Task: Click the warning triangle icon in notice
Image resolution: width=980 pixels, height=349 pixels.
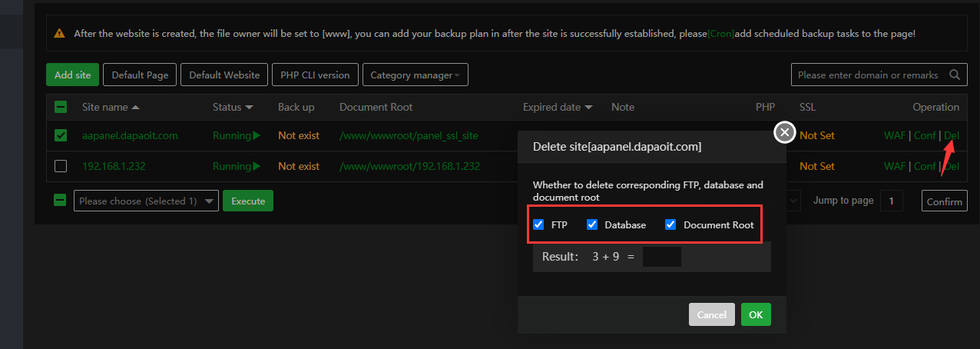Action: (x=59, y=34)
